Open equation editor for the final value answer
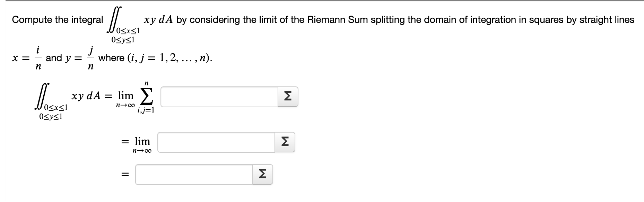 coord(263,175)
